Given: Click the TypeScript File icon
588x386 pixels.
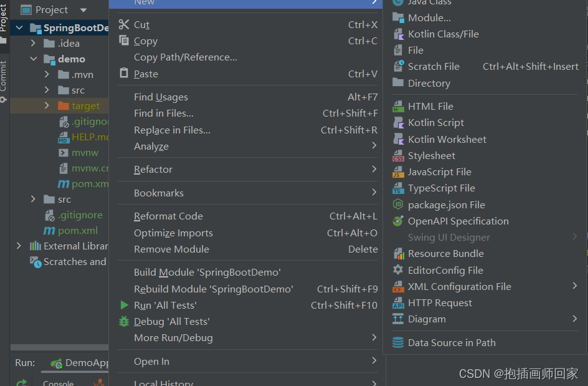Looking at the screenshot, I should coord(398,188).
